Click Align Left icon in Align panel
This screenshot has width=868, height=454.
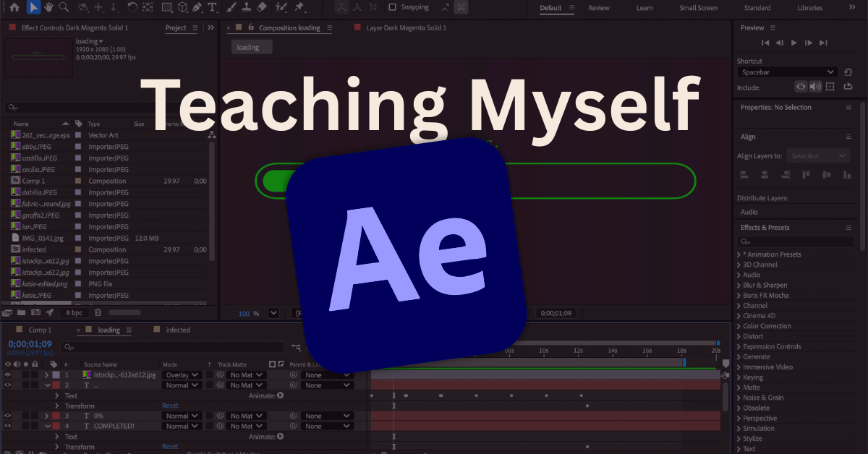(744, 175)
